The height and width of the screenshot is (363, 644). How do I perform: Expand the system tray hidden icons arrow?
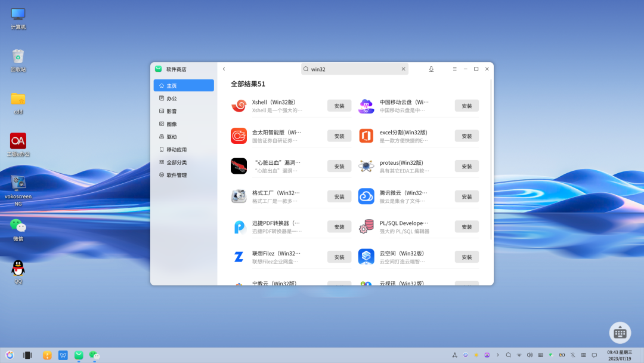coord(498,355)
